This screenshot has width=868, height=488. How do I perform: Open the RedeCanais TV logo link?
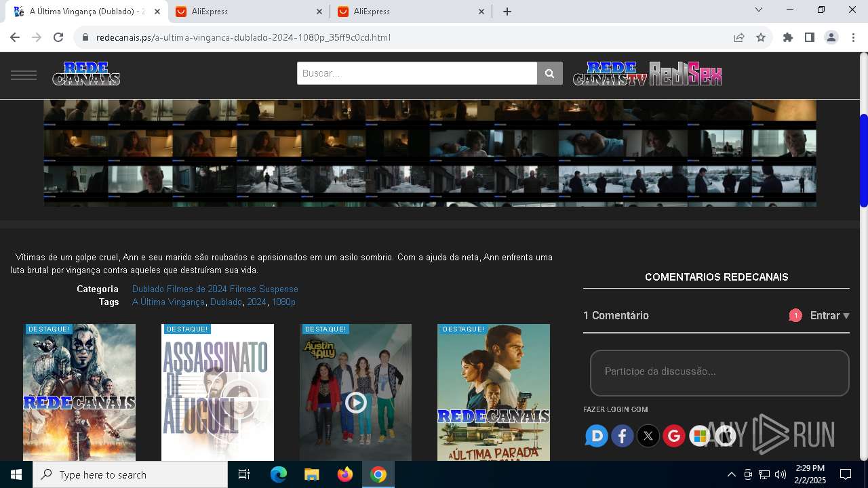[610, 74]
